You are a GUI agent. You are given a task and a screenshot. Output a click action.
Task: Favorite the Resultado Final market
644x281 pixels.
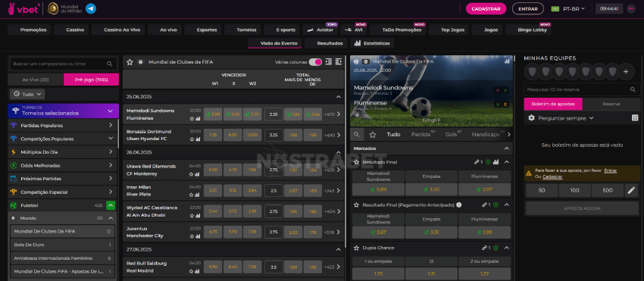tap(357, 162)
